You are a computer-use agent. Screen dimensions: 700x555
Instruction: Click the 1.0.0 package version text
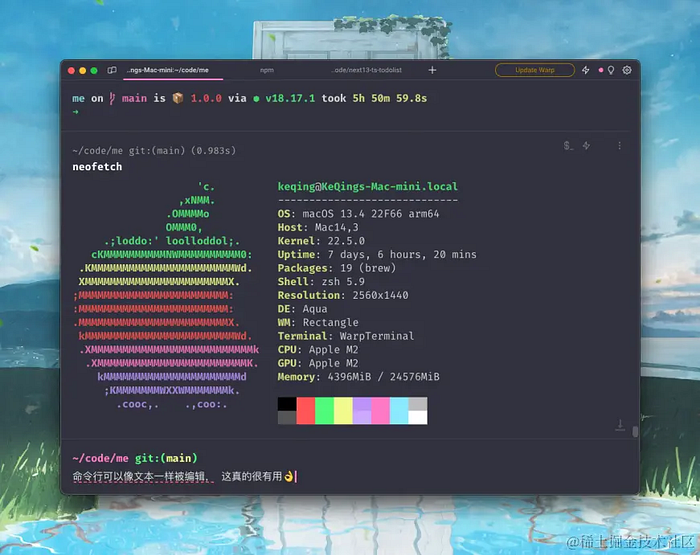pos(206,98)
